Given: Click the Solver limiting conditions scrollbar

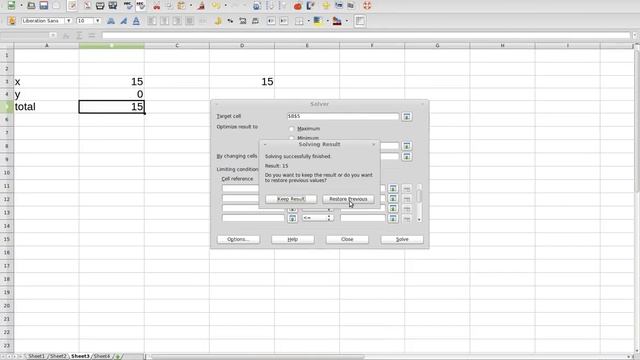Looking at the screenshot, I should pos(419,203).
